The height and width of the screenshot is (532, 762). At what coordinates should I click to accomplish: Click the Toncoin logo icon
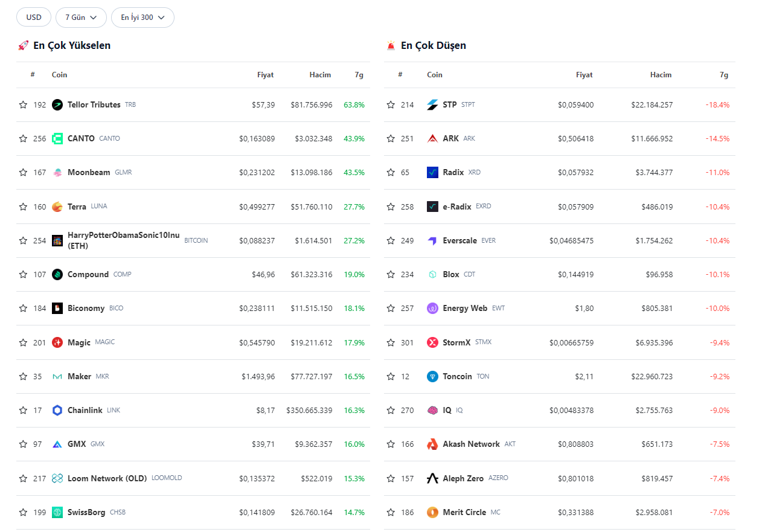432,377
